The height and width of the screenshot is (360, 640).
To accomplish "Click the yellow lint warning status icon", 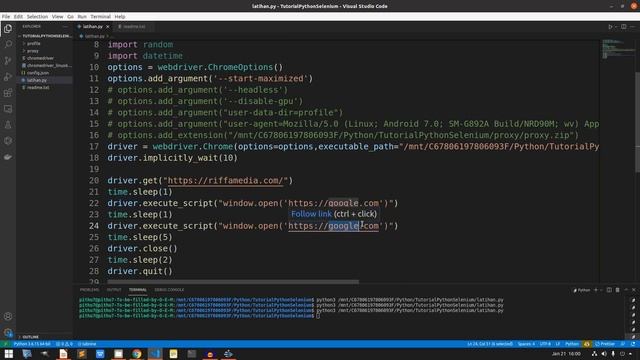I will click(x=587, y=344).
